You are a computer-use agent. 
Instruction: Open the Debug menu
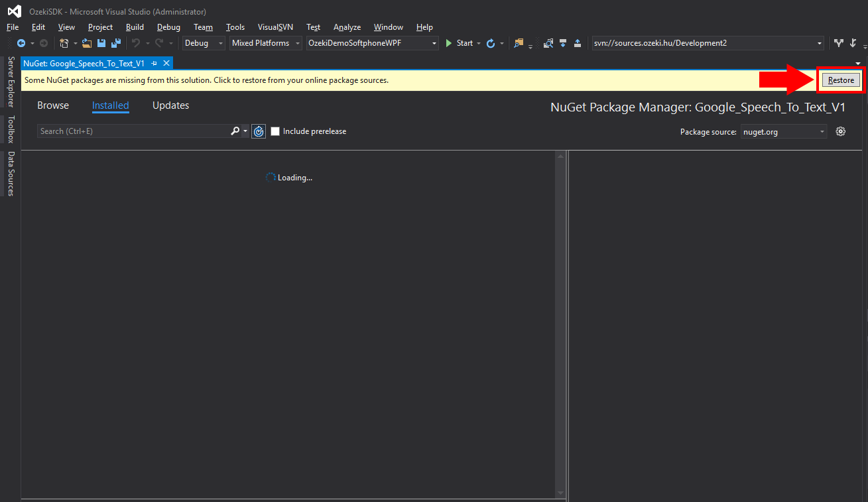click(x=168, y=27)
